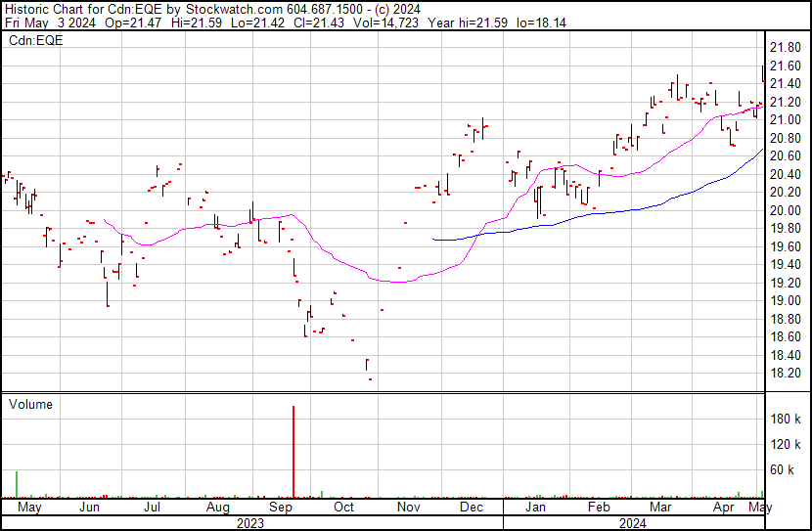This screenshot has height=531, width=812.
Task: Click the Cdn:EQE symbol label inside the chart
Action: click(34, 41)
